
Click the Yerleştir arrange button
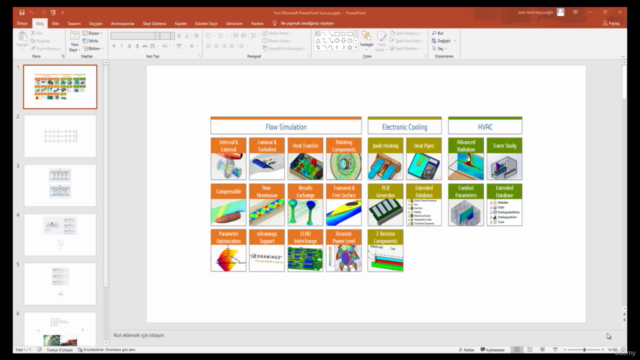click(x=367, y=41)
